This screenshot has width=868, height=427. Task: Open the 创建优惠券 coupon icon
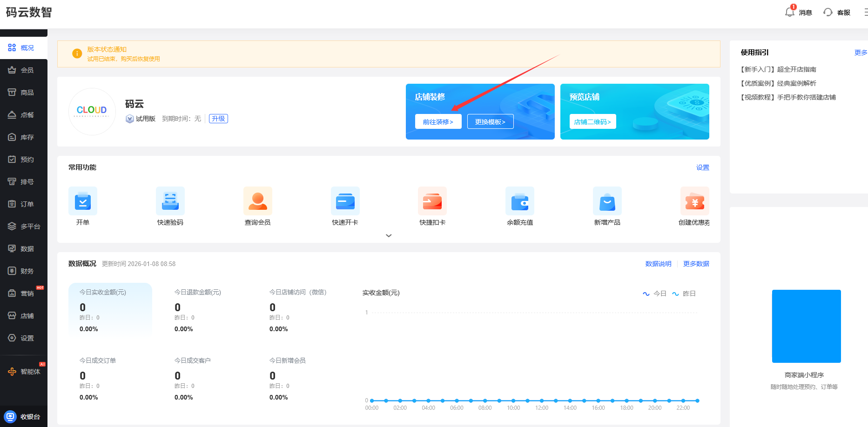tap(694, 201)
